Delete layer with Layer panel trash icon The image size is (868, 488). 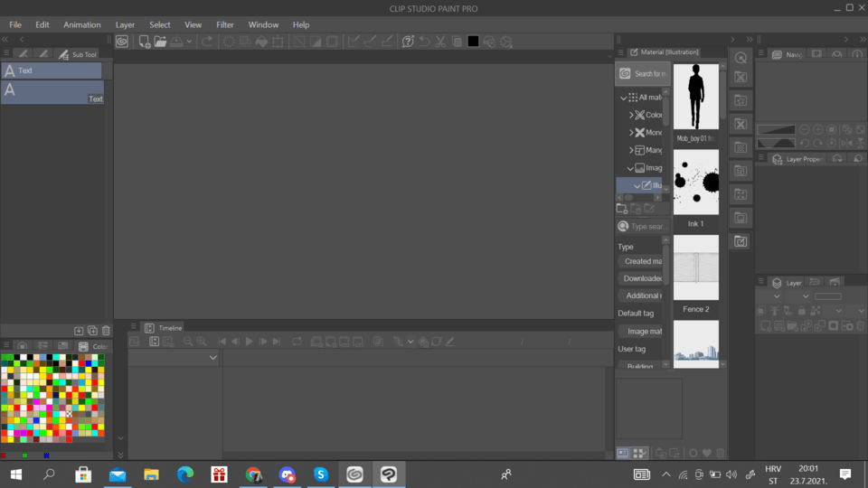pyautogui.click(x=861, y=326)
